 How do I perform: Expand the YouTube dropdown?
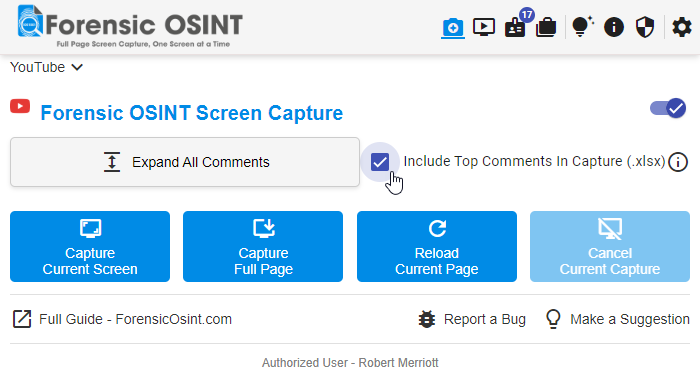coord(46,67)
